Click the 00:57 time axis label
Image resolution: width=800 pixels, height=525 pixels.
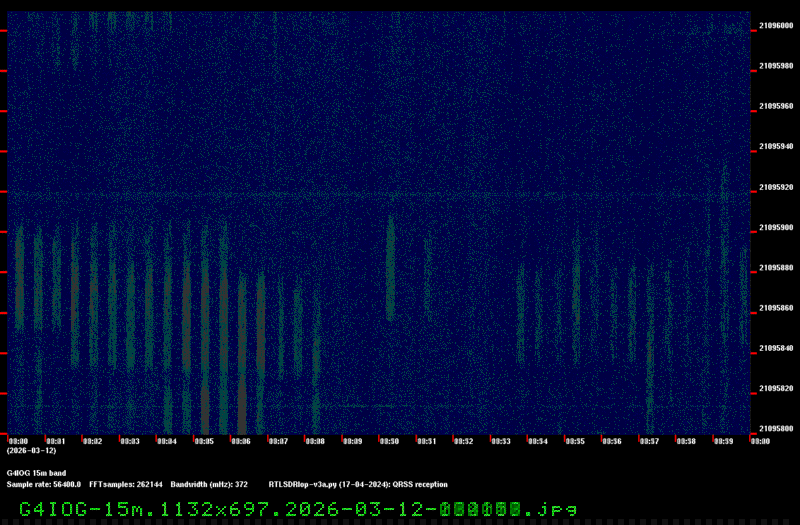[649, 441]
